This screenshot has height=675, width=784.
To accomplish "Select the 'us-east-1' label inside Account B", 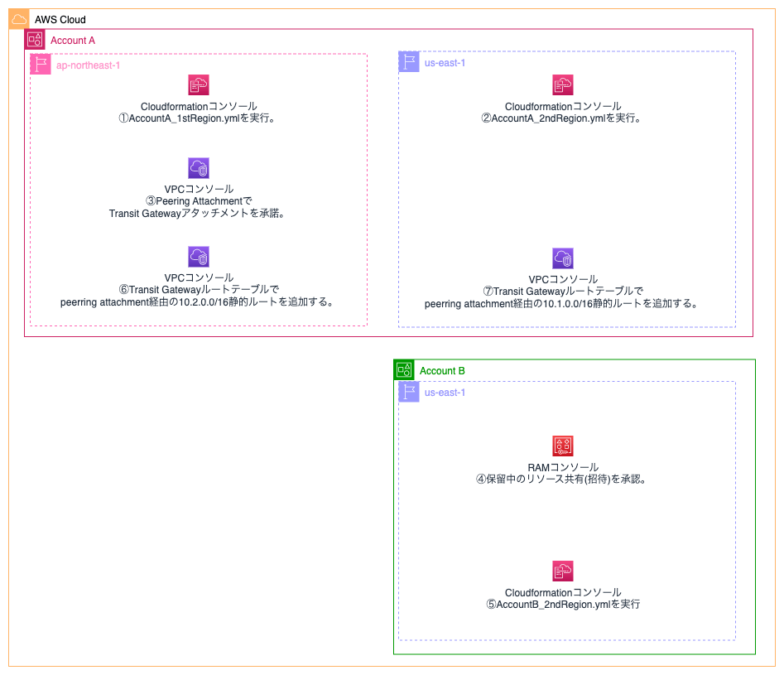I will [445, 393].
